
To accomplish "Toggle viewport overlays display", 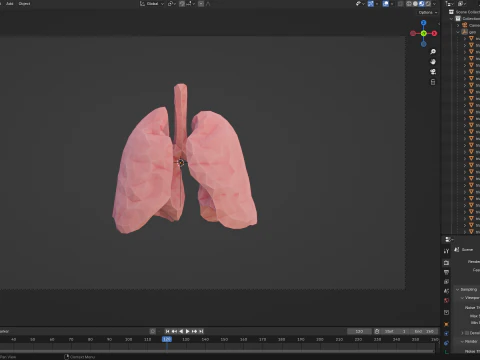I will click(x=386, y=4).
